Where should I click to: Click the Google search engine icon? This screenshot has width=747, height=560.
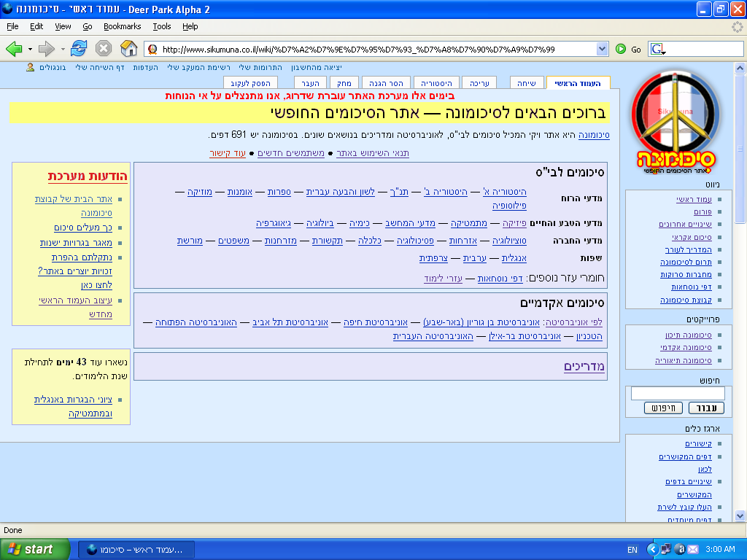coord(657,49)
